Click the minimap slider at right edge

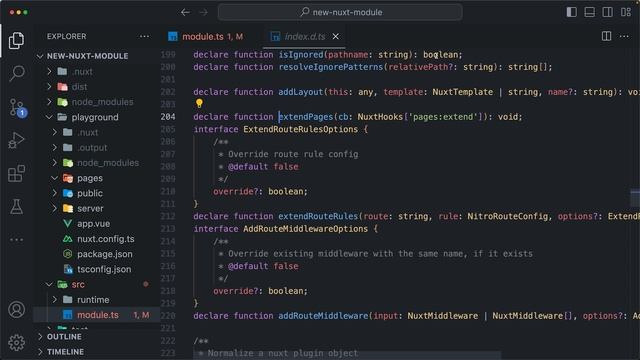point(635,198)
